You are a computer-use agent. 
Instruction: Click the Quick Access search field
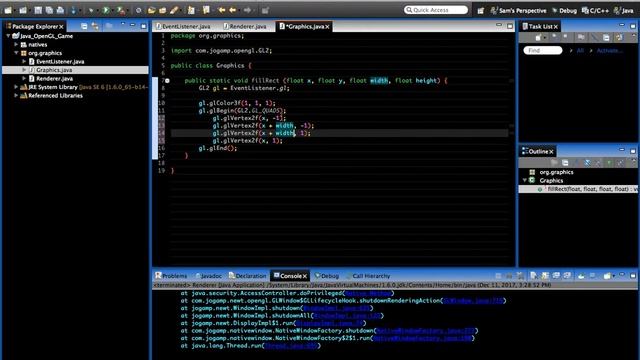[x=436, y=10]
